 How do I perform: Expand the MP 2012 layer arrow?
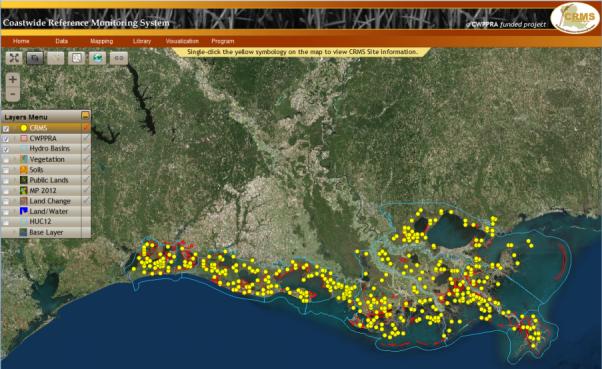click(15, 190)
